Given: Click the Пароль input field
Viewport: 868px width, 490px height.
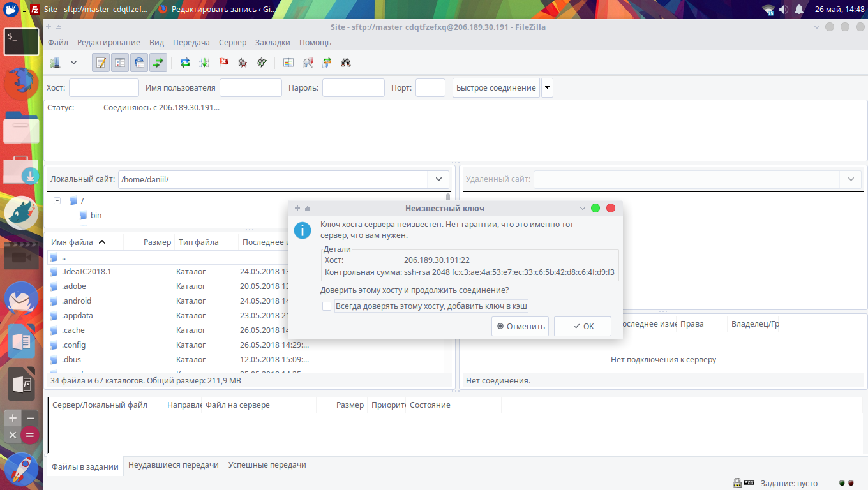Looking at the screenshot, I should 354,88.
